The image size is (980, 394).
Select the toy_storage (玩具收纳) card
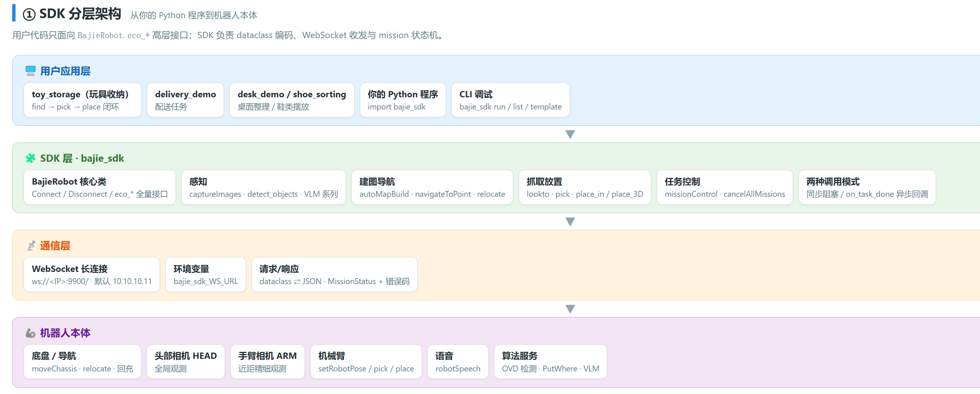point(82,100)
